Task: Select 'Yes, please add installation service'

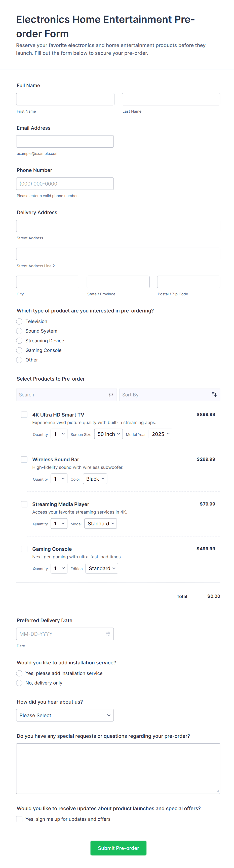Action: pyautogui.click(x=20, y=673)
